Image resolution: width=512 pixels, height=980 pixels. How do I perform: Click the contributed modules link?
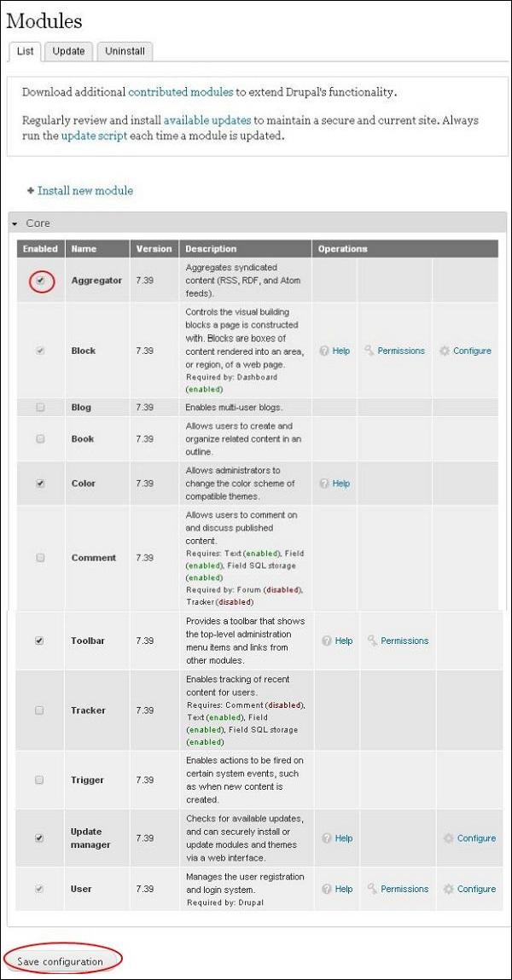tap(179, 91)
